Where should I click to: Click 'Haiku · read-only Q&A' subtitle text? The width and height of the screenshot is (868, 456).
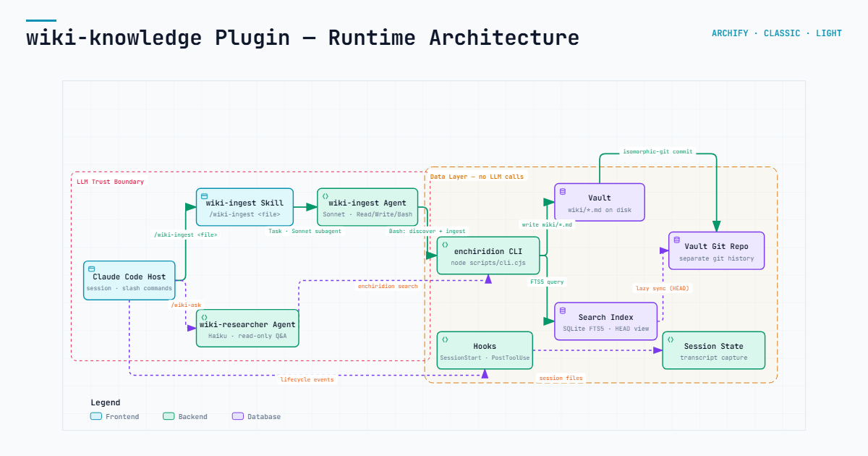click(247, 336)
